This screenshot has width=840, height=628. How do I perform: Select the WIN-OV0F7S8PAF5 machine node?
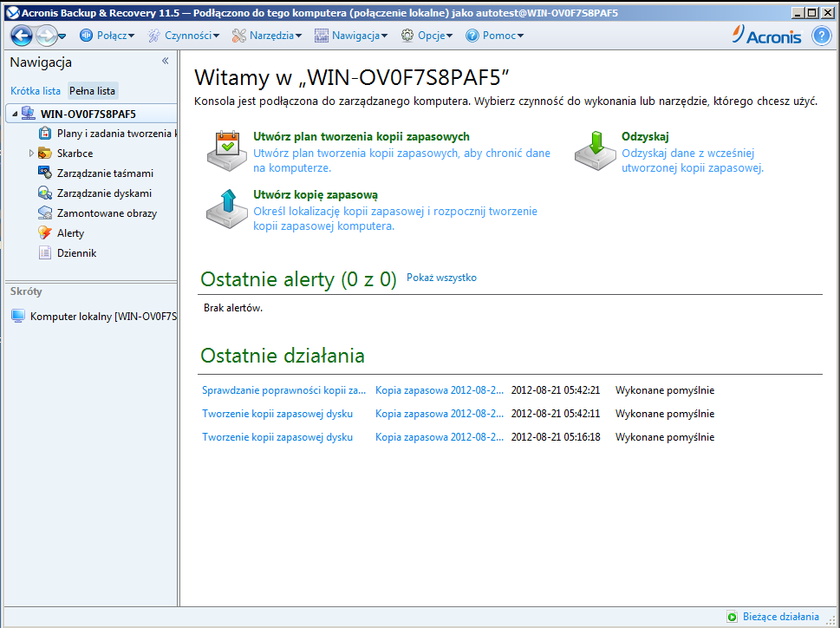(88, 114)
